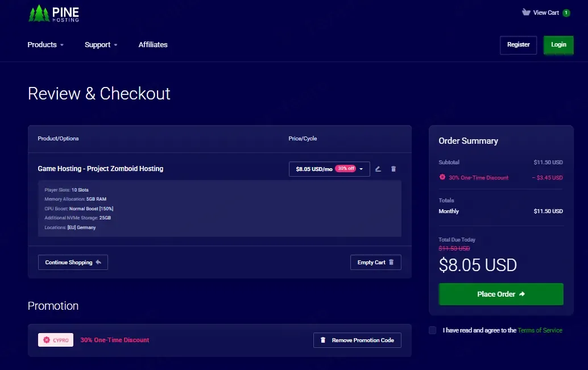Click the Login button

[x=558, y=44]
